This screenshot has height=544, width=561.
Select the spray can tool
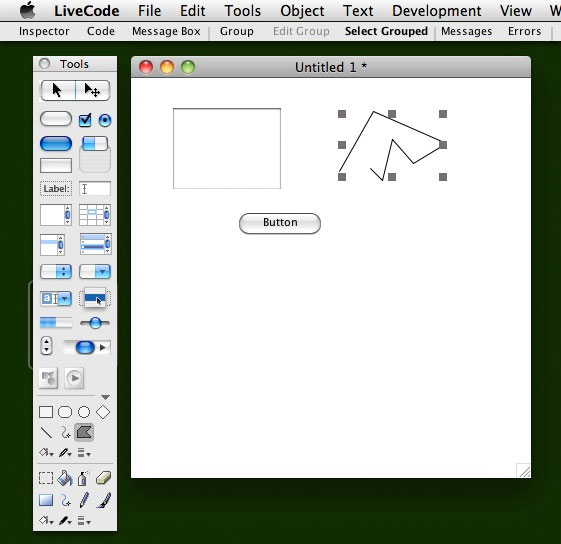coord(83,478)
